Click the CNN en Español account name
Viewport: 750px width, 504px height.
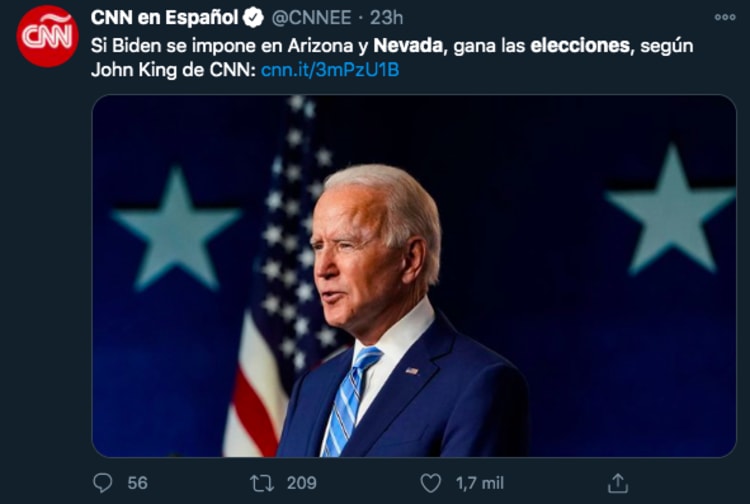pyautogui.click(x=164, y=18)
